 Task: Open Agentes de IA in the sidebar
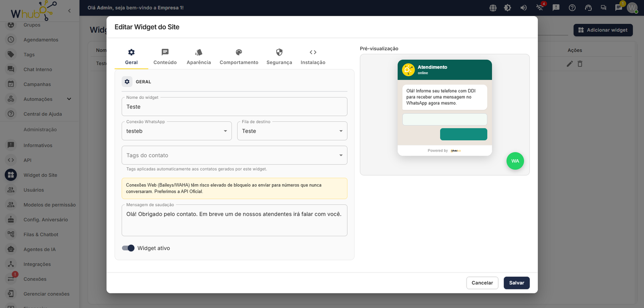pyautogui.click(x=39, y=250)
